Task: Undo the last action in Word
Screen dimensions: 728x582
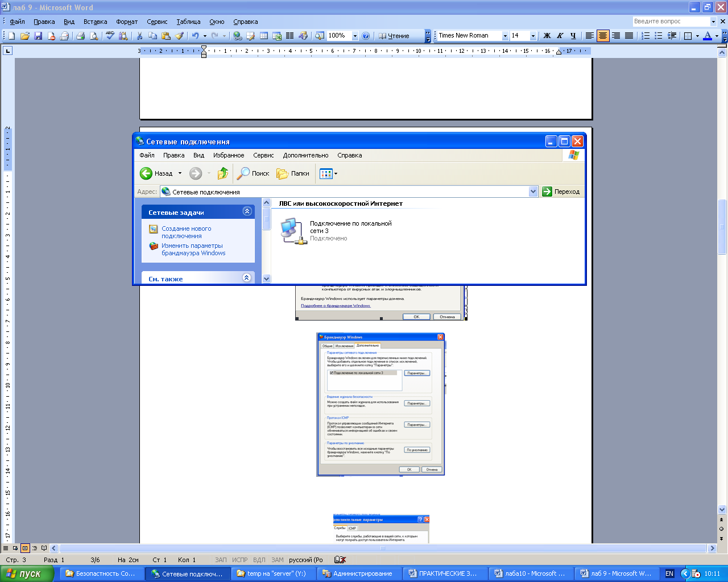Action: (x=196, y=36)
